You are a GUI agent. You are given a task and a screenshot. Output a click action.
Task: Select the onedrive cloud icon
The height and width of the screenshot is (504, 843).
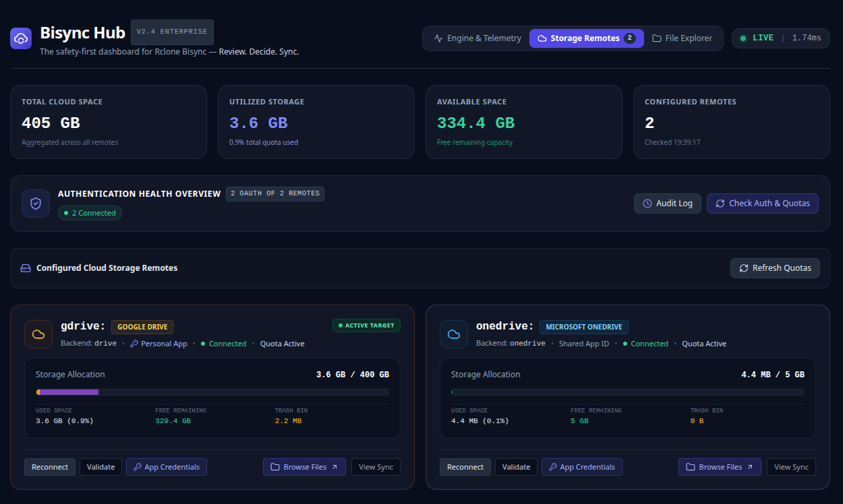click(454, 334)
